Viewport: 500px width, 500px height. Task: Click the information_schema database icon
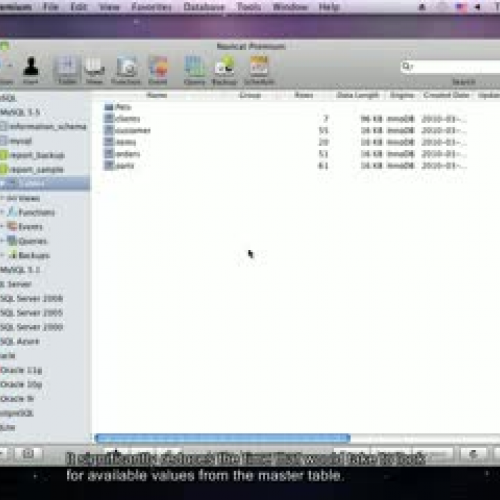[x=4, y=126]
